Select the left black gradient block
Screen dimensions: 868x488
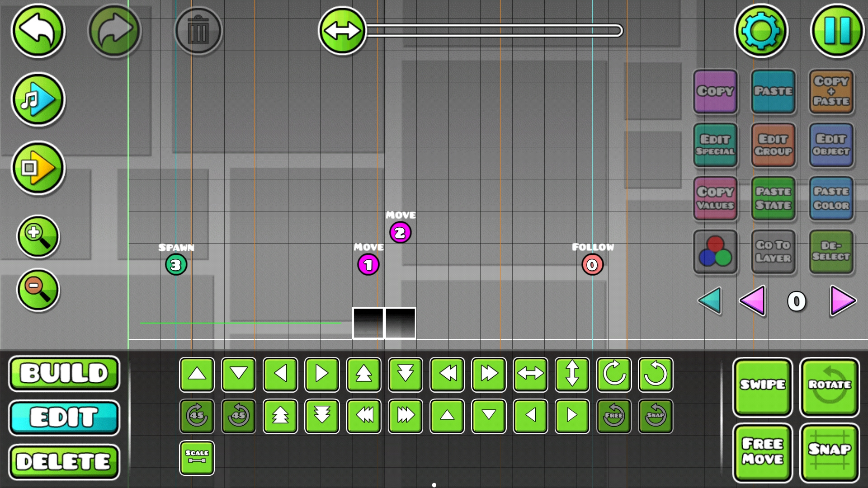tap(368, 323)
